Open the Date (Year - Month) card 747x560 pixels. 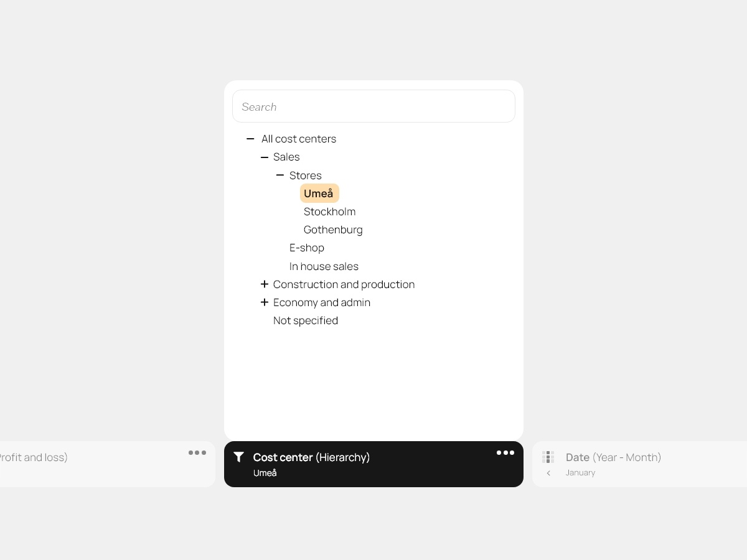pos(613,457)
